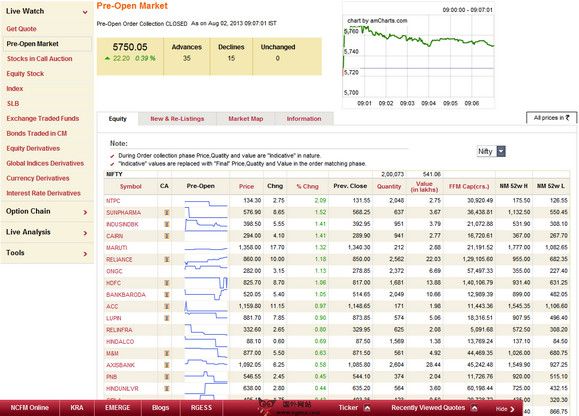Open Stocks in Call Auction link

pyautogui.click(x=39, y=59)
